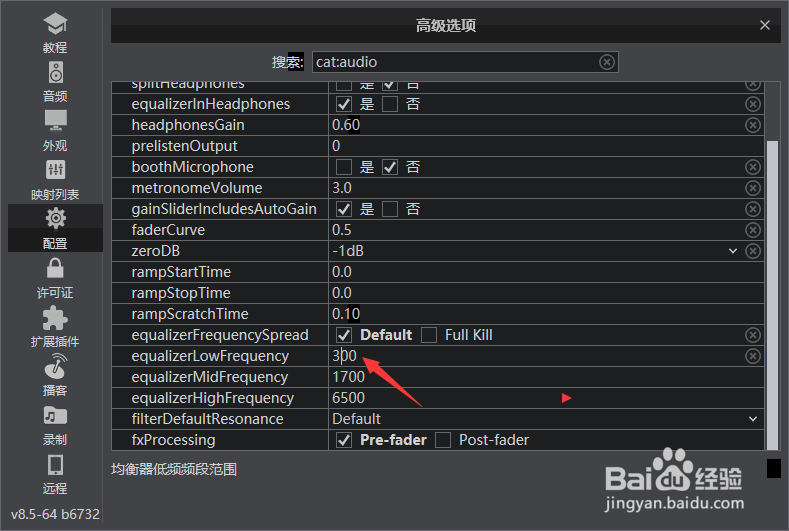The width and height of the screenshot is (789, 531).
Task: Clear the cat:audio search field
Action: coord(607,62)
